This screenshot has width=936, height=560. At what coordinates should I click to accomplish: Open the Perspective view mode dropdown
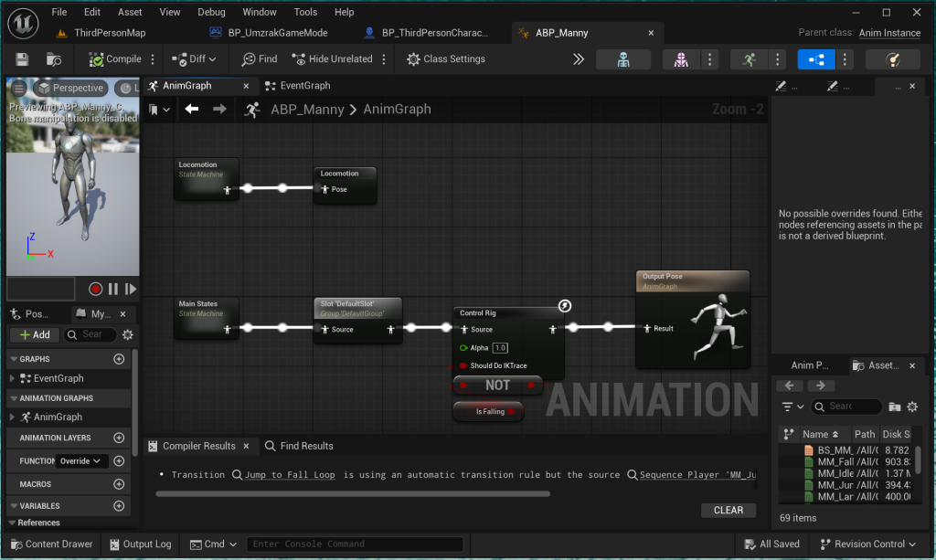pyautogui.click(x=69, y=89)
